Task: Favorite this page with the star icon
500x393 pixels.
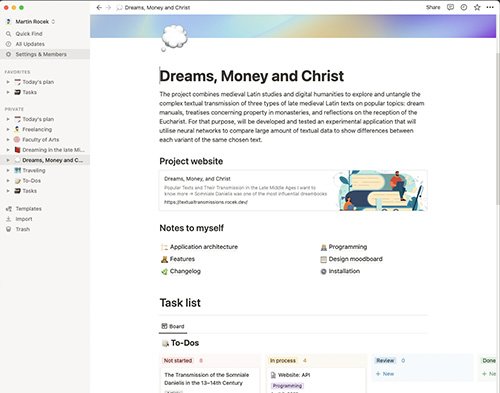Action: tap(477, 7)
